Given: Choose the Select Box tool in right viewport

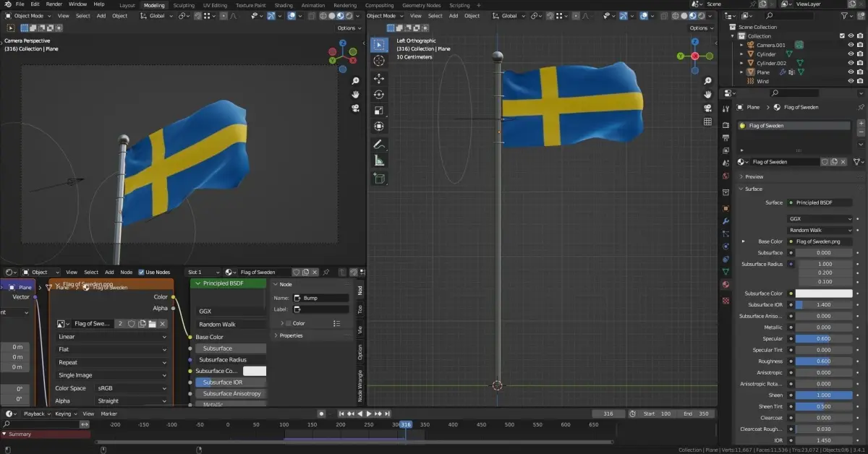Looking at the screenshot, I should [379, 45].
